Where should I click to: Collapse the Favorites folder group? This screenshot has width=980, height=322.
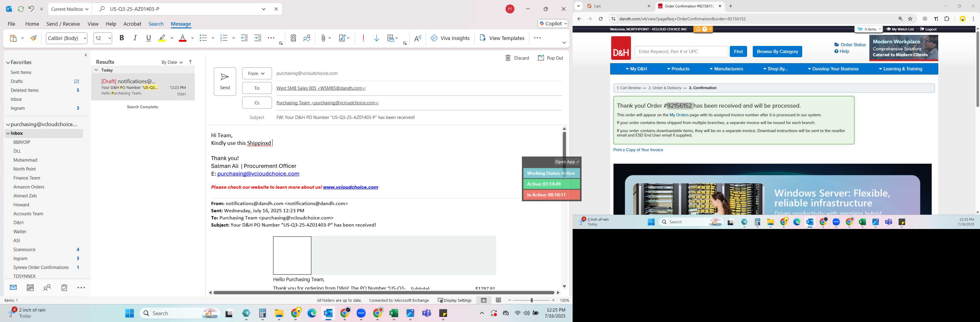[x=8, y=62]
